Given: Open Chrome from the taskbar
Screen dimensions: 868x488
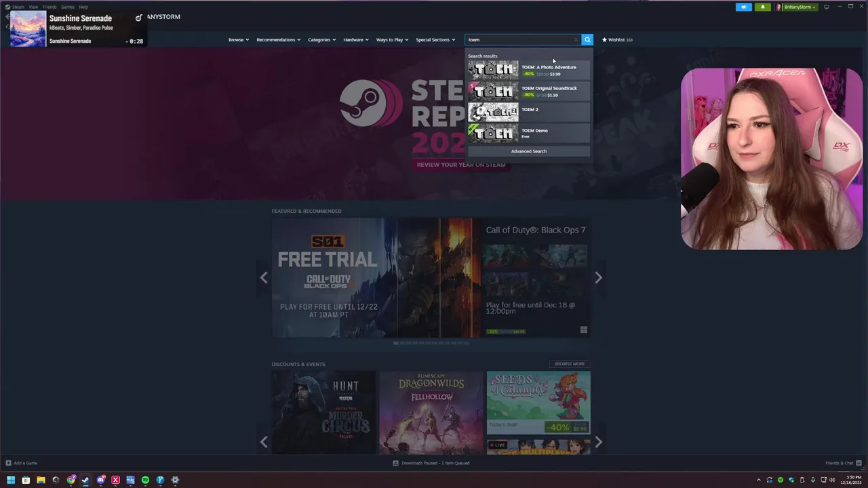Looking at the screenshot, I should (x=71, y=480).
